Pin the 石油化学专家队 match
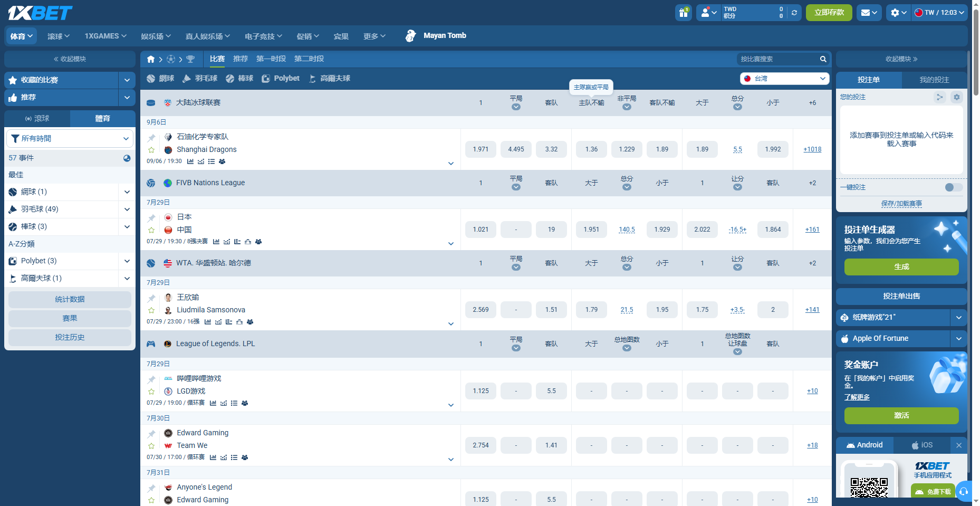Viewport: 980px width, 506px height. [x=151, y=138]
